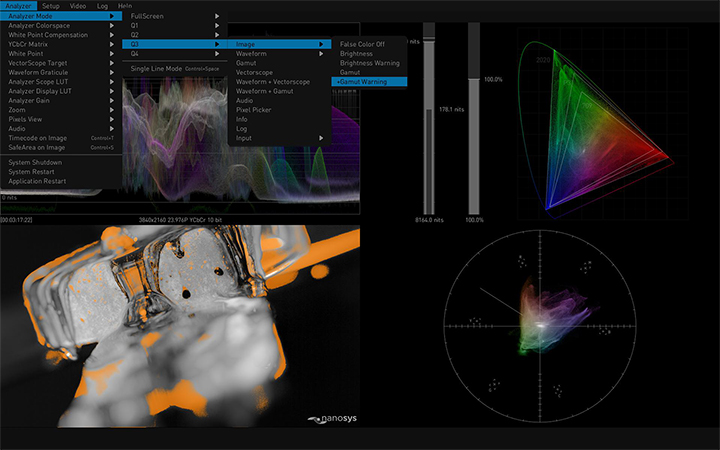Choose the Q4 quadrant entry

135,54
